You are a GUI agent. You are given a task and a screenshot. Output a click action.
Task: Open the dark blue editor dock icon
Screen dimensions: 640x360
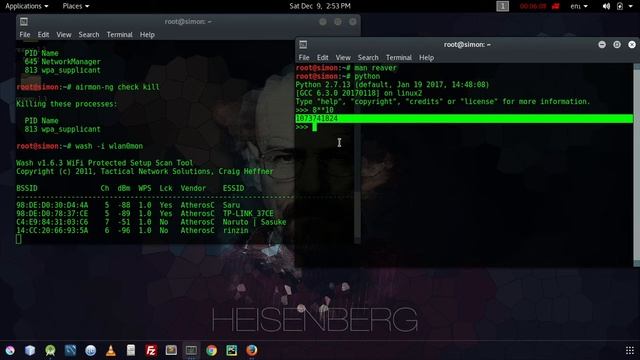(x=70, y=350)
